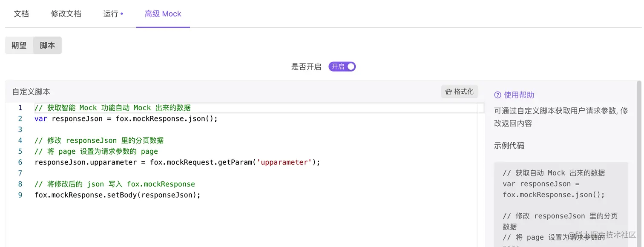Switch to the 期望 sub-tab
The height and width of the screenshot is (247, 644).
pyautogui.click(x=19, y=45)
